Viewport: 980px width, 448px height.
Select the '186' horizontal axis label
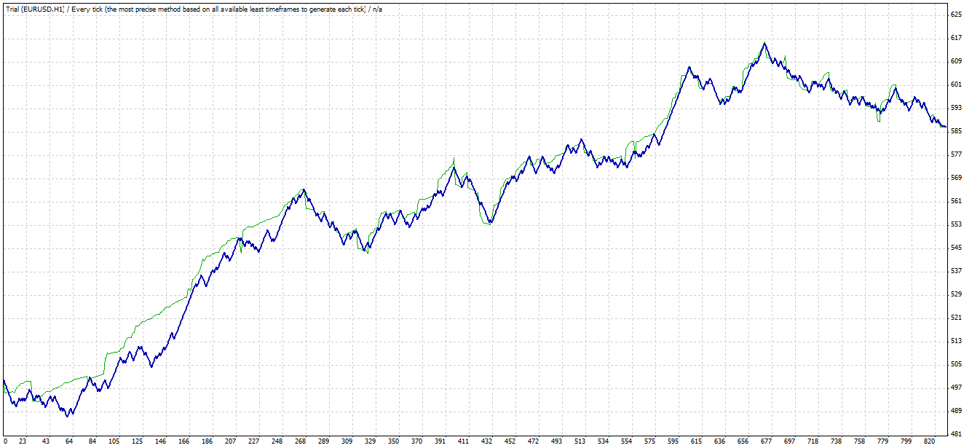coord(207,441)
